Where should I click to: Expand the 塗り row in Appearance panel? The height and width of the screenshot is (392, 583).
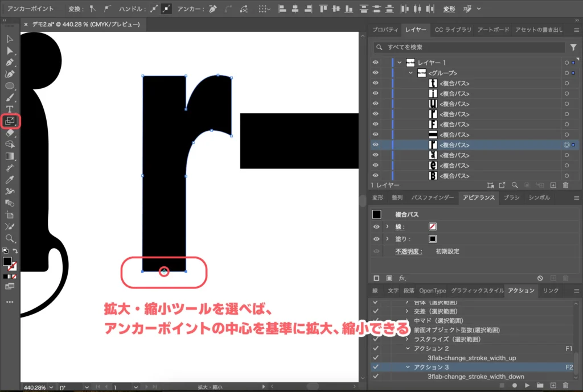pos(387,239)
